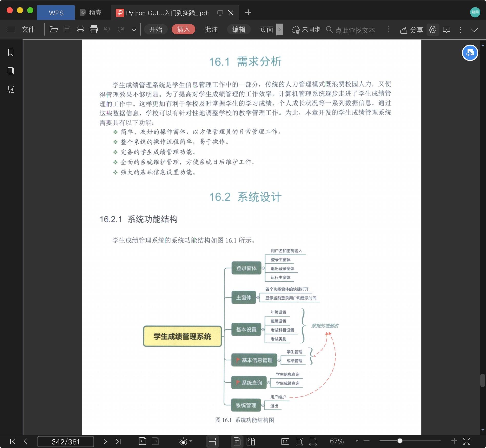486x448 pixels.
Task: Open the comments chat icon
Action: point(447,30)
